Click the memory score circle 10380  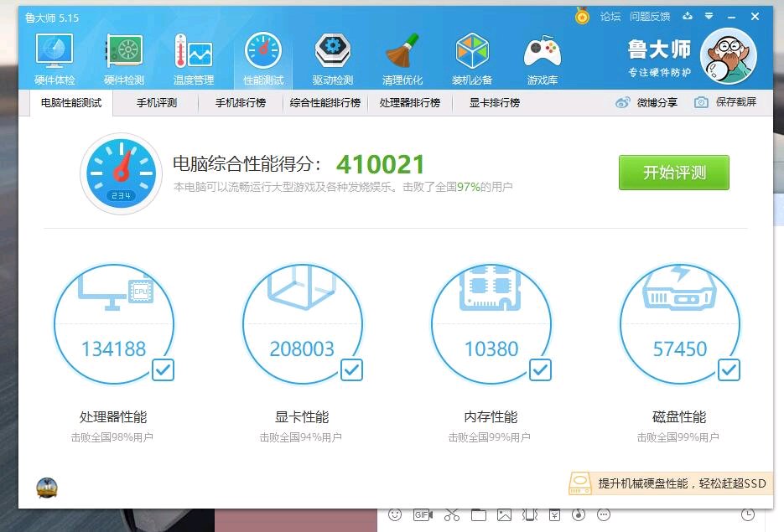click(x=491, y=324)
